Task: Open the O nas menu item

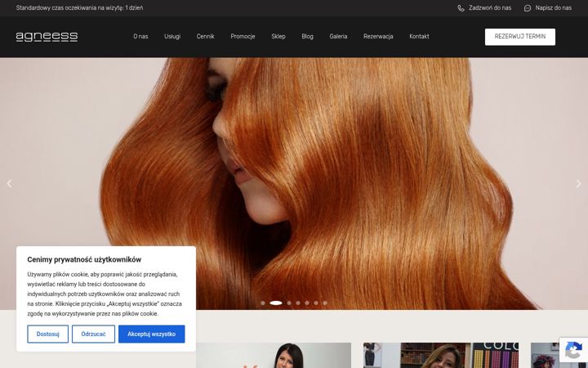Action: point(140,37)
